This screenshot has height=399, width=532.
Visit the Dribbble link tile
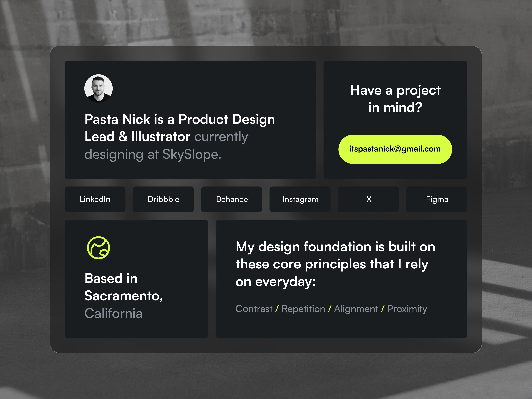point(163,199)
